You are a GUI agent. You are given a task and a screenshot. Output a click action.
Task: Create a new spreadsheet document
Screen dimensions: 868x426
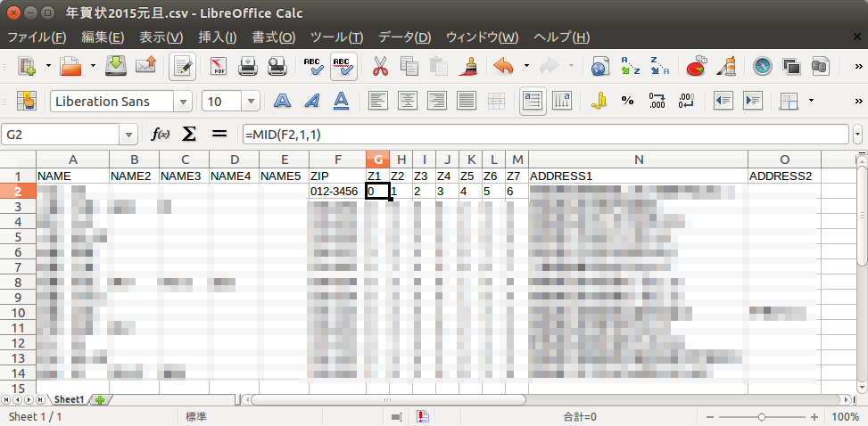27,67
